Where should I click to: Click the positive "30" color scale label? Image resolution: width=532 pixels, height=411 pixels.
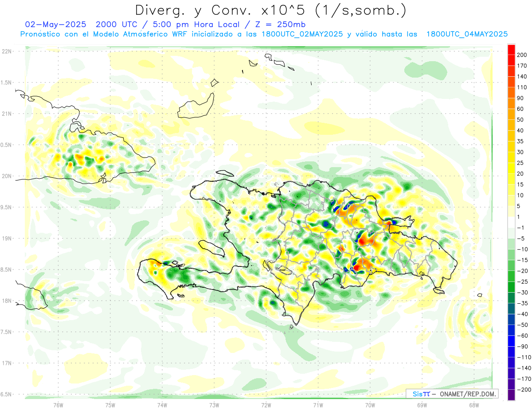click(x=520, y=152)
